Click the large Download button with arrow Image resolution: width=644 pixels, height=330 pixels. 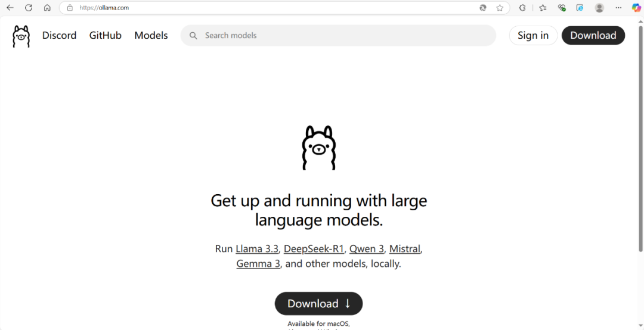[x=318, y=304]
